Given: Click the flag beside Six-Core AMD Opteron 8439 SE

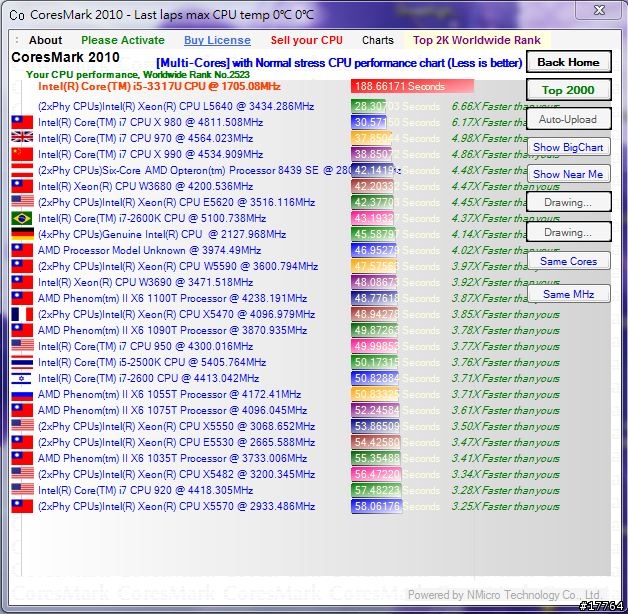Looking at the screenshot, I should tap(22, 170).
